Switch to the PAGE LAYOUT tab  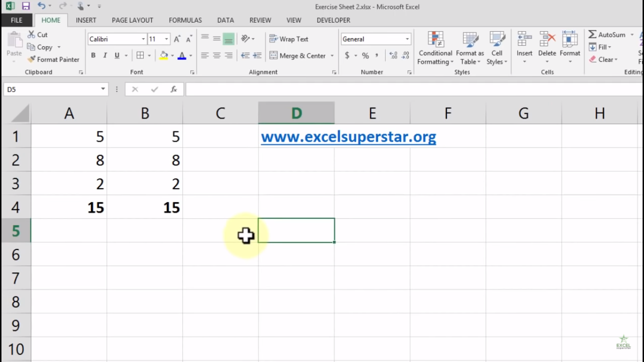coord(132,20)
